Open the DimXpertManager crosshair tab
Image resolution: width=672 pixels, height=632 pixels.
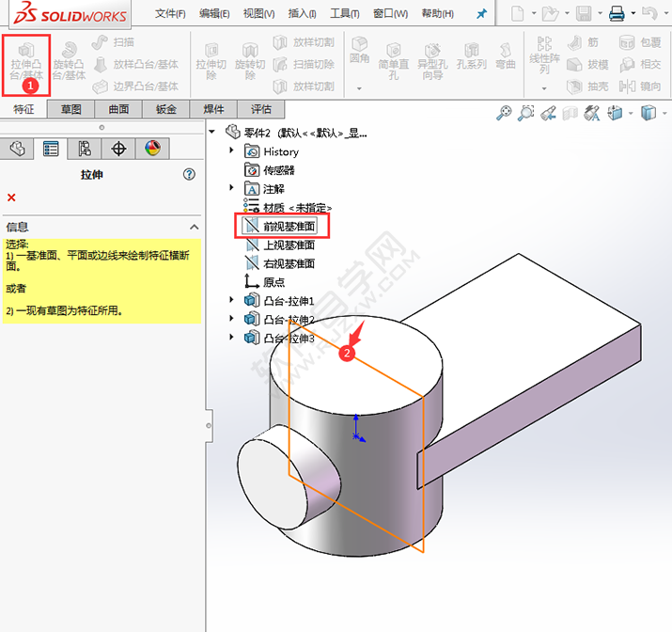pos(118,149)
